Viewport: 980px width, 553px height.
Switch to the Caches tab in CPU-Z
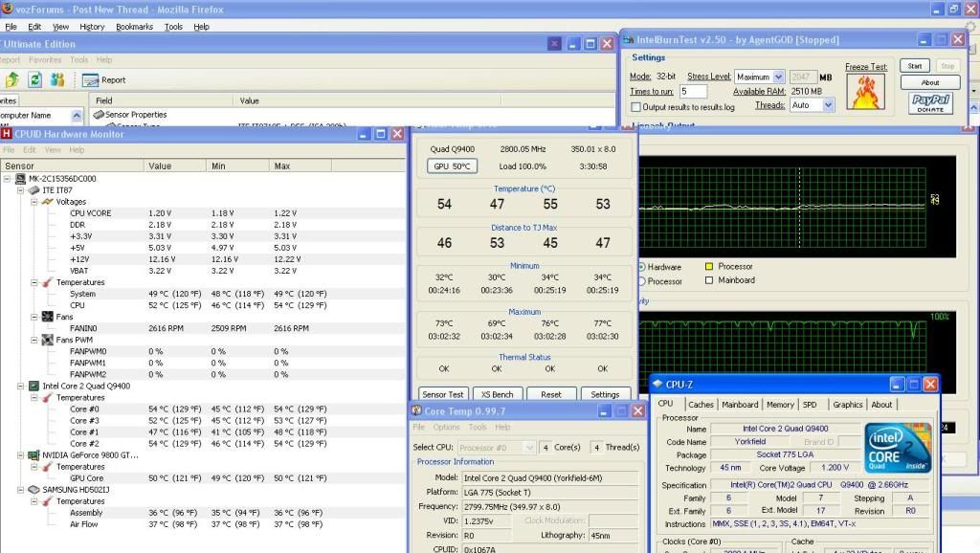701,405
